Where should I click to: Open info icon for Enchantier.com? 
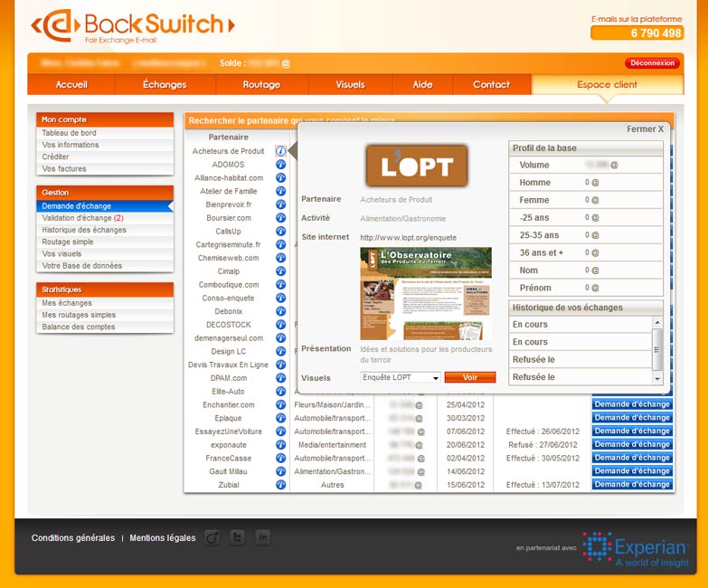tap(280, 404)
